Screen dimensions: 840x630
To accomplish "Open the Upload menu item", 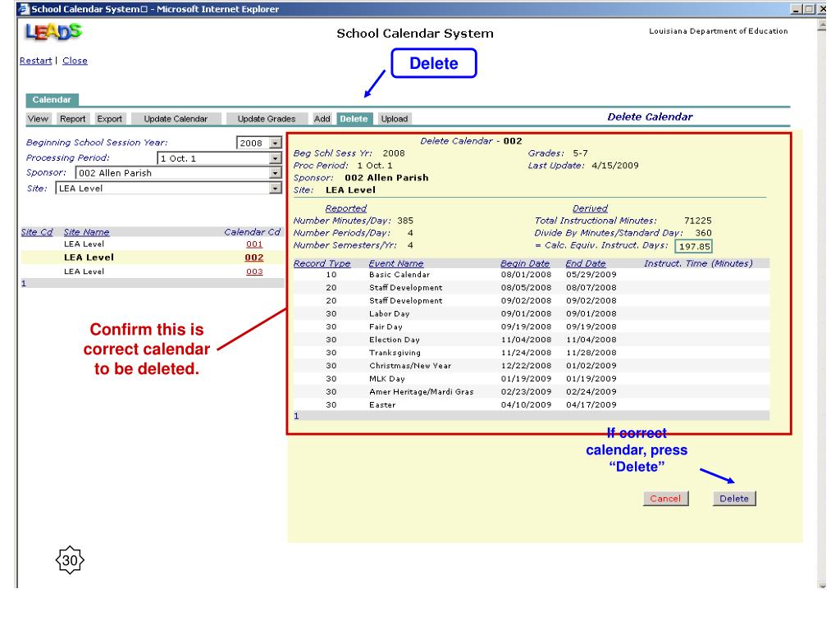I will coord(395,119).
